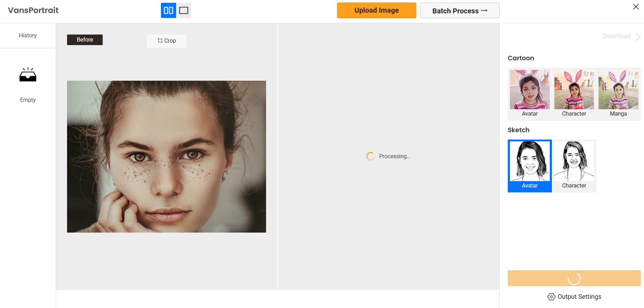Open Batch Process

click(460, 11)
